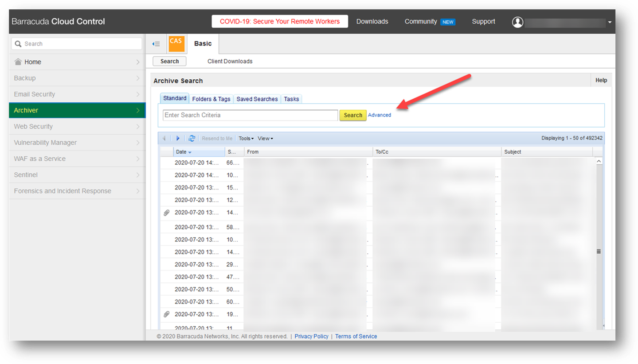Open the Home sidebar item
The width and height of the screenshot is (638, 364).
pos(77,62)
